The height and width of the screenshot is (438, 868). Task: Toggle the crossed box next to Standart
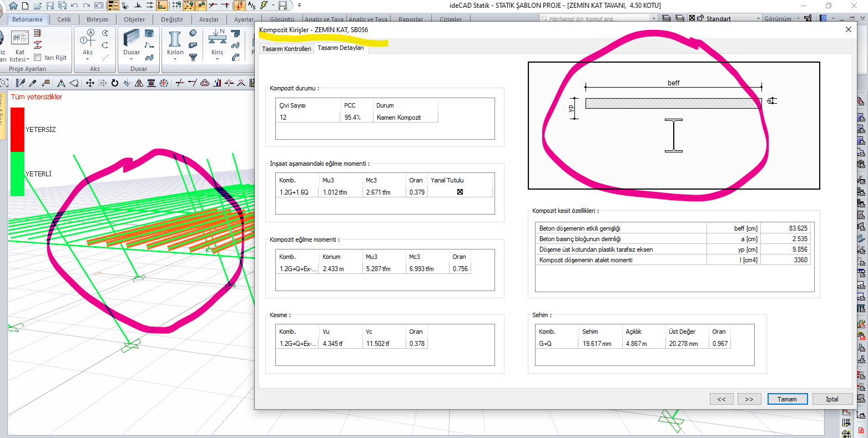click(x=692, y=18)
